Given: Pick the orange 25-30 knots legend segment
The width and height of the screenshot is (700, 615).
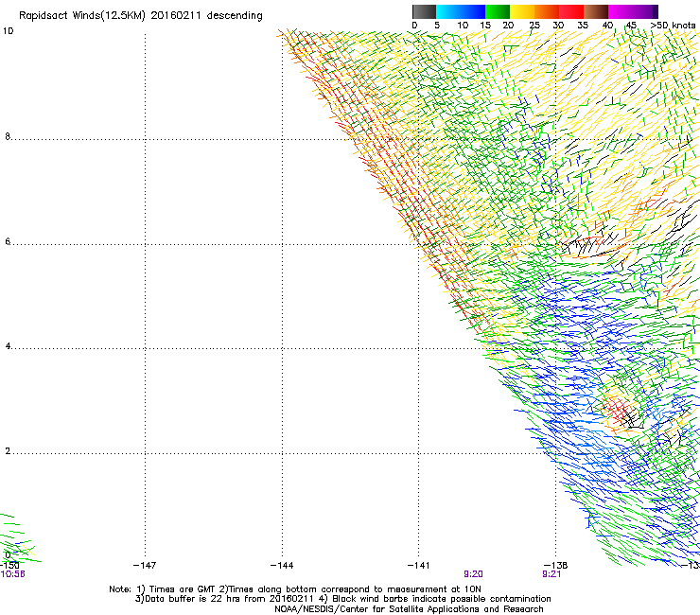Looking at the screenshot, I should [x=547, y=11].
